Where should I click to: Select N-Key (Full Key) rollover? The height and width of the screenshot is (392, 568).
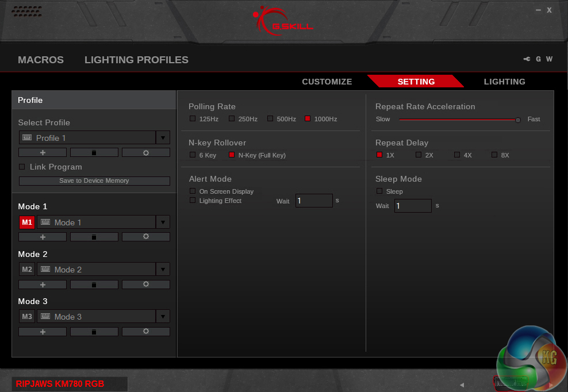(232, 155)
